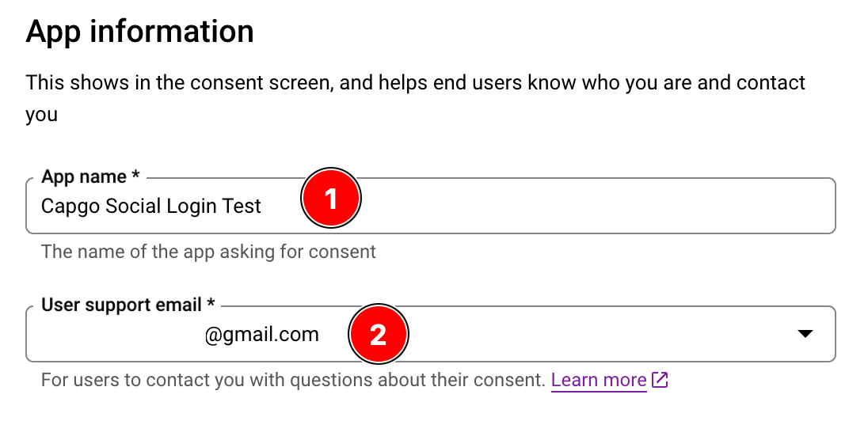Image resolution: width=868 pixels, height=421 pixels.
Task: Click the "For users to contact you" helper text
Action: click(x=293, y=381)
